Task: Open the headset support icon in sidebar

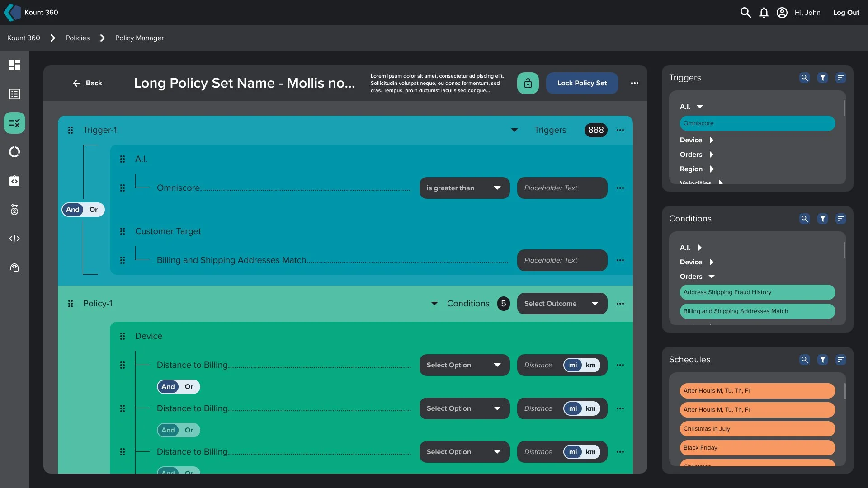Action: (14, 267)
